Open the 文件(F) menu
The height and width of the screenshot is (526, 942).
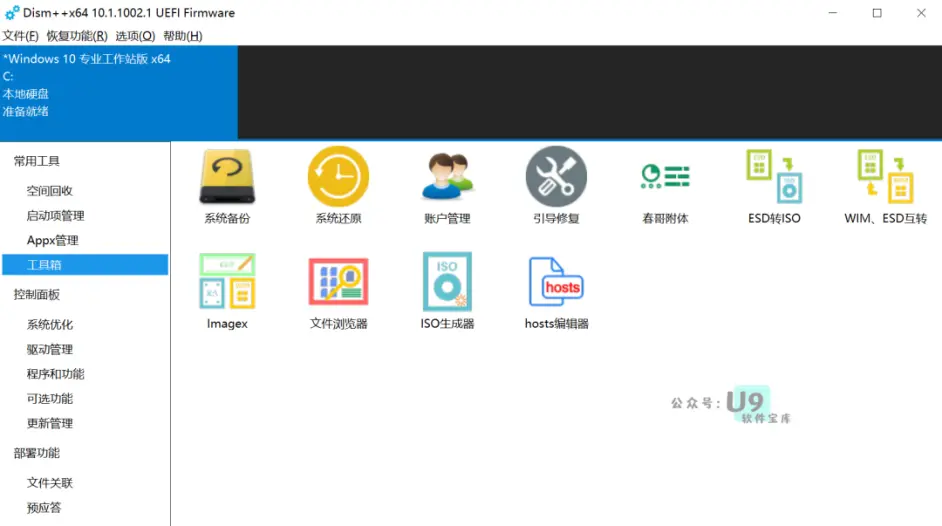[x=20, y=36]
